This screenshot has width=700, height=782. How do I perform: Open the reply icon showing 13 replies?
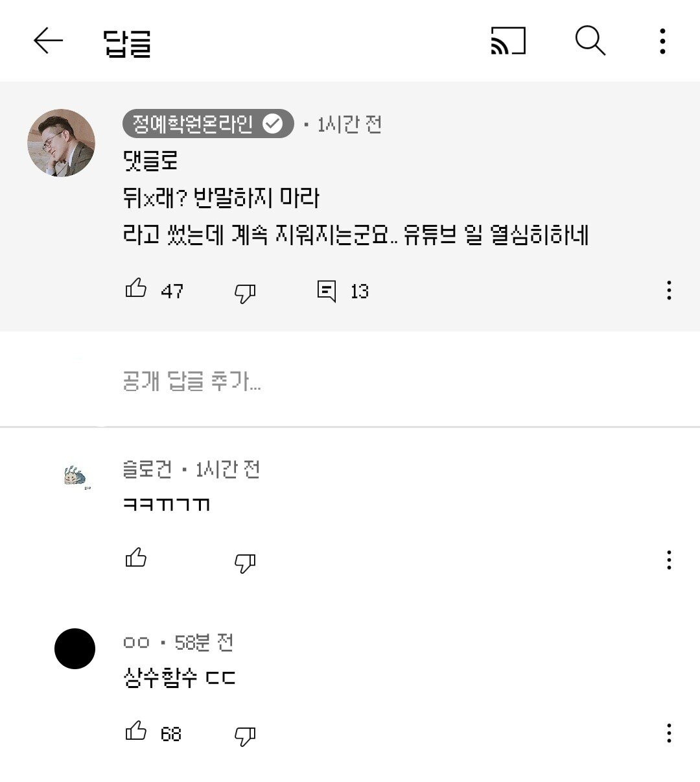pyautogui.click(x=327, y=291)
